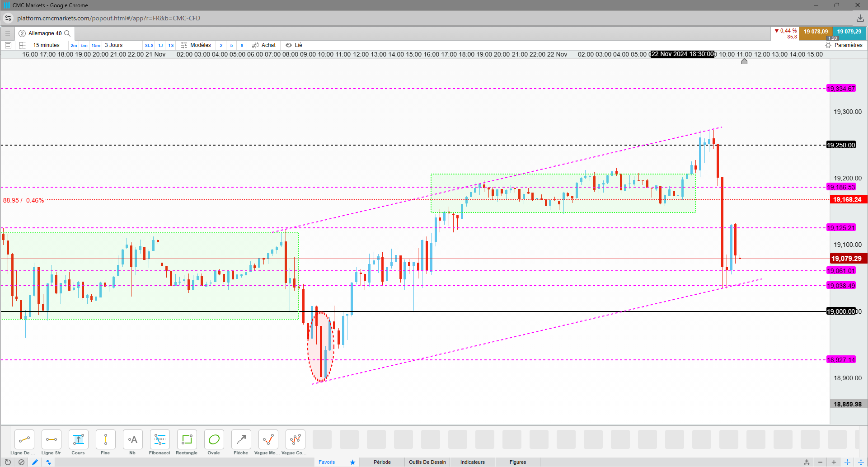The image size is (868, 467).
Task: Select the 1J range preset
Action: tap(160, 46)
